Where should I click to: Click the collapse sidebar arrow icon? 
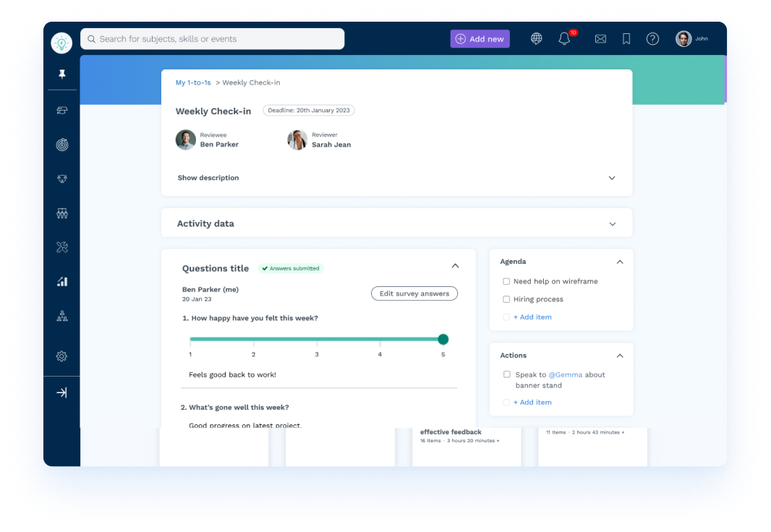point(62,392)
